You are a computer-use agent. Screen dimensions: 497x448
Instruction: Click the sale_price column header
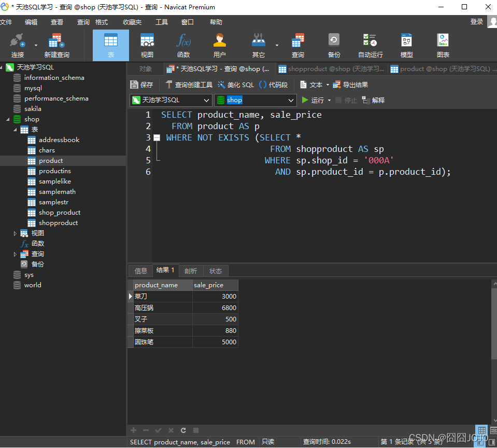click(215, 285)
